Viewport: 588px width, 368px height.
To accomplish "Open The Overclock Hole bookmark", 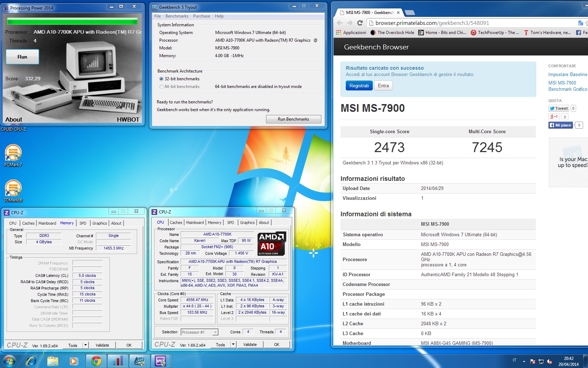I will (392, 32).
